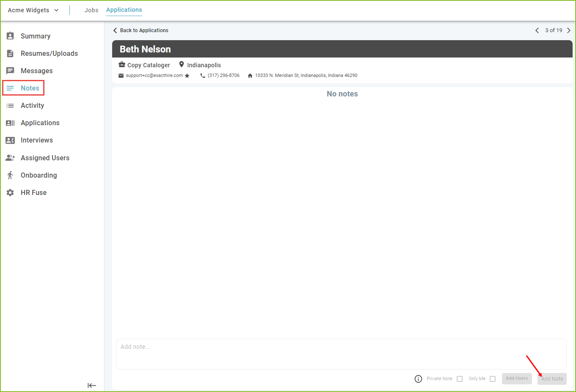Click the Notes lines icon
The width and height of the screenshot is (576, 392).
10,88
